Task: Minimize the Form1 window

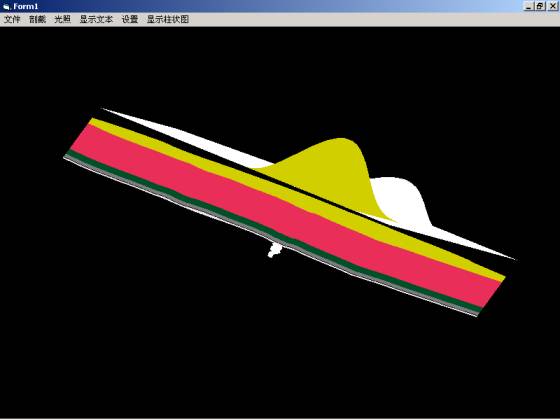Action: pos(529,6)
